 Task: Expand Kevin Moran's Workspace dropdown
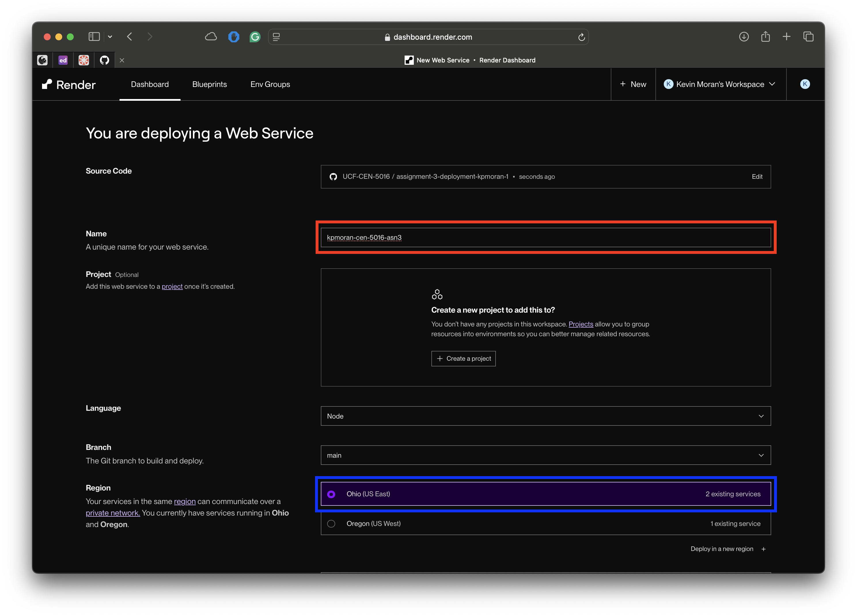pos(720,84)
